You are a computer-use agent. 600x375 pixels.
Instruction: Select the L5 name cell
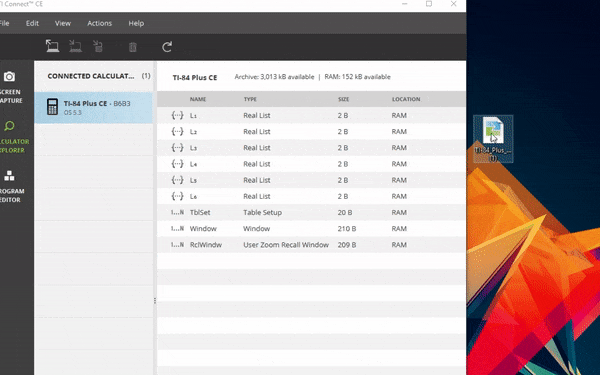click(193, 180)
